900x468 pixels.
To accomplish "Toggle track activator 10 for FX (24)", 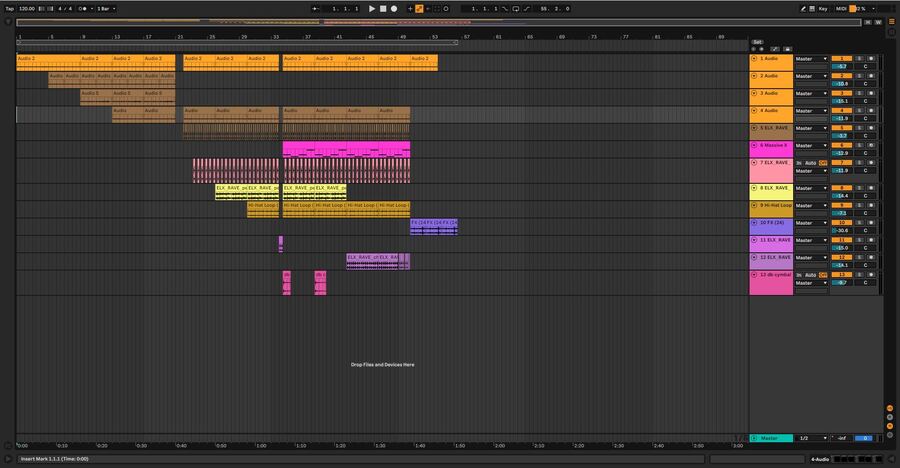I will 842,222.
